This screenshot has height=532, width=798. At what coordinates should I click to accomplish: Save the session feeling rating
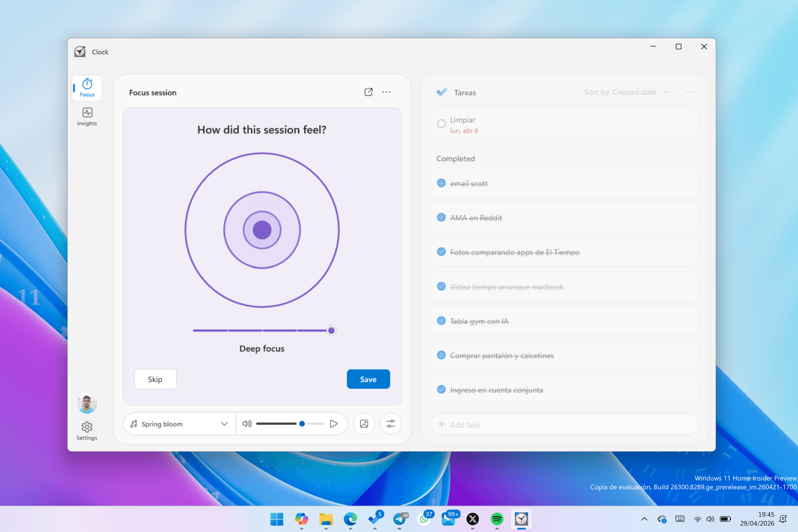click(368, 379)
